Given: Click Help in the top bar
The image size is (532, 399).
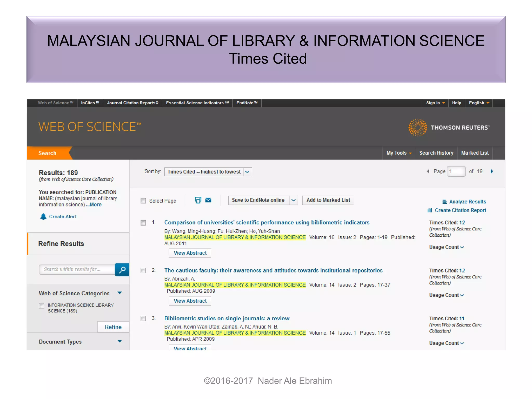Looking at the screenshot, I should [x=456, y=103].
